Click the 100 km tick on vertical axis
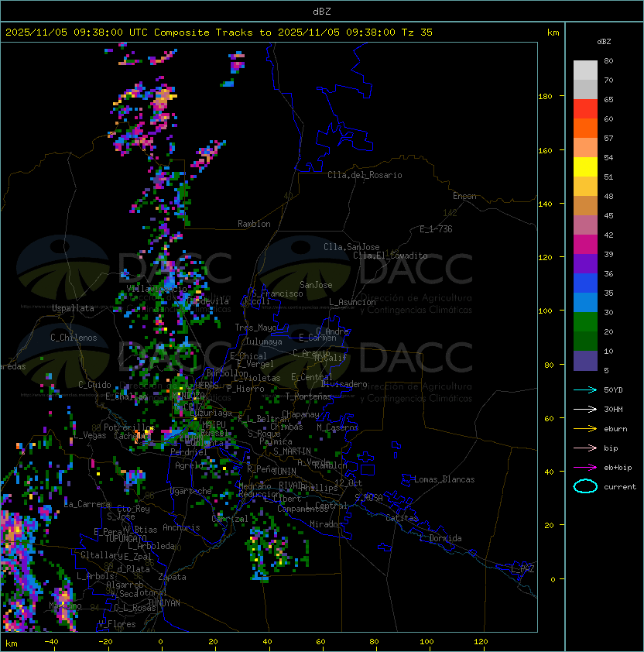This screenshot has width=644, height=652. (545, 311)
